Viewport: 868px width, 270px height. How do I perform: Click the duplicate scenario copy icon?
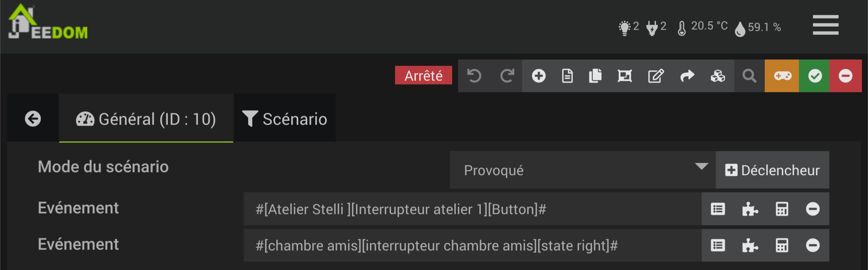(x=595, y=76)
